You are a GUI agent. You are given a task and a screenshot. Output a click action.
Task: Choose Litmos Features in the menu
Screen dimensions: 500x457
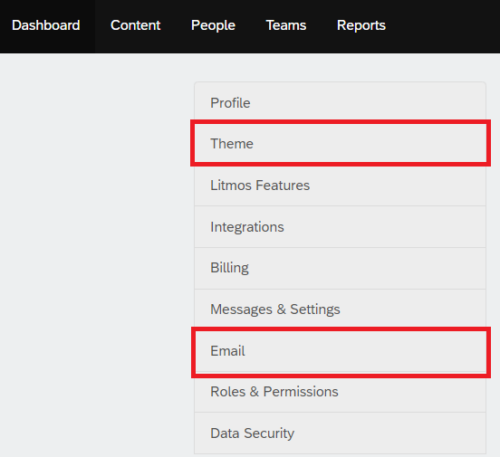[340, 185]
